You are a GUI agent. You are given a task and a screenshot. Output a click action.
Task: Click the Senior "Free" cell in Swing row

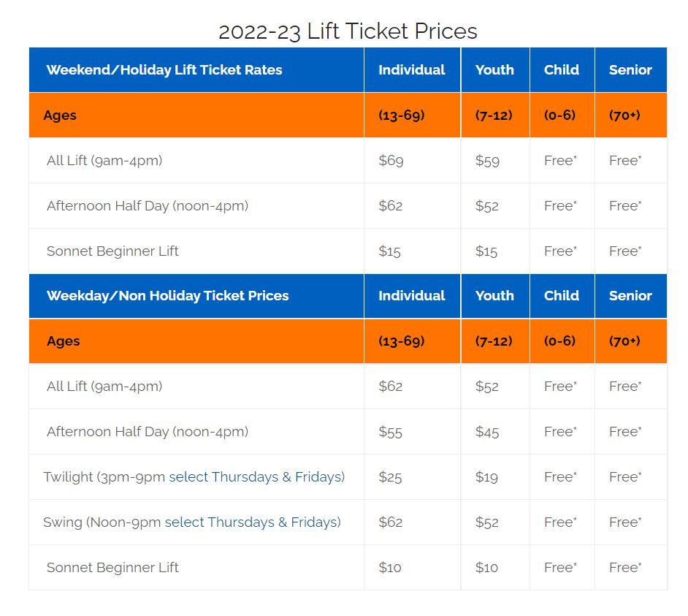(624, 522)
